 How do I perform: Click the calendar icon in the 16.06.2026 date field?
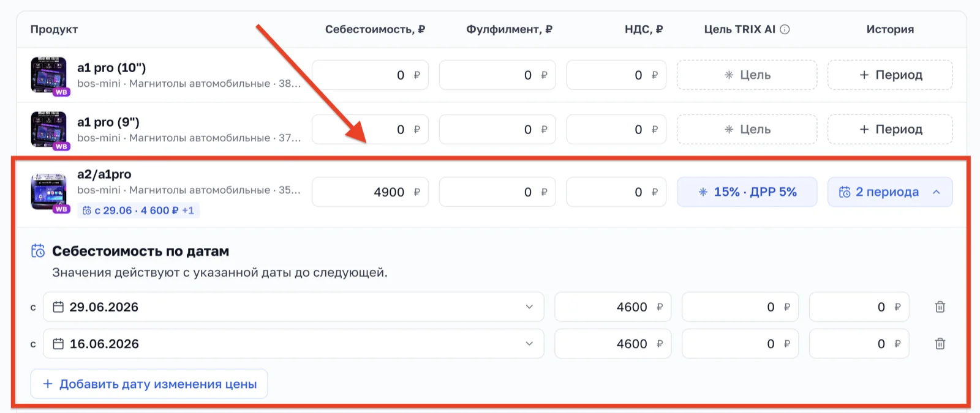(x=58, y=344)
